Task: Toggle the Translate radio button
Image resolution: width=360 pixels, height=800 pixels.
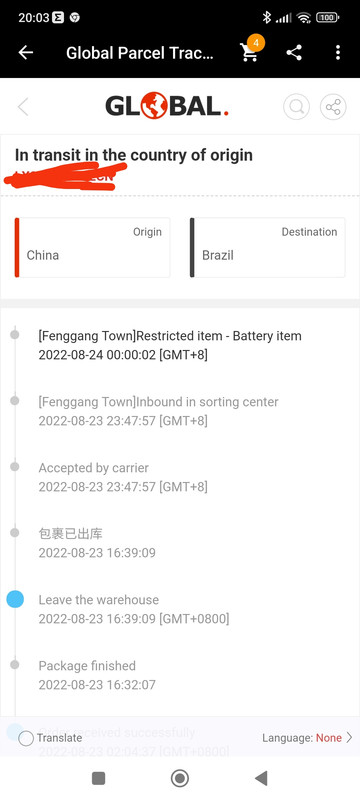Action: click(26, 738)
